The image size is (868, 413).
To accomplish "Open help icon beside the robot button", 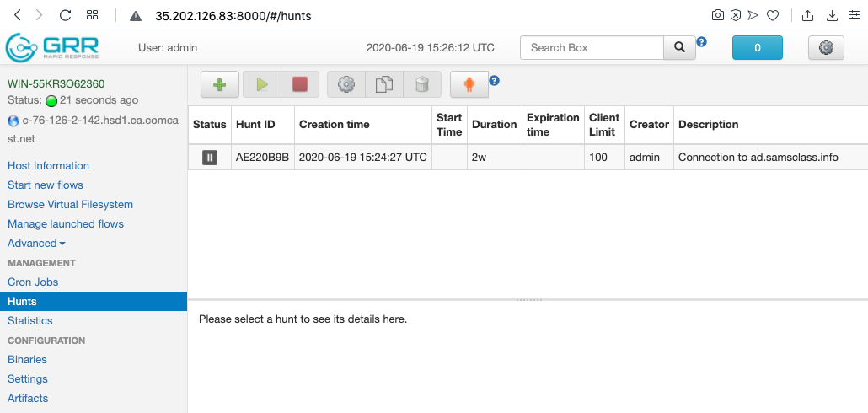I will click(x=495, y=81).
